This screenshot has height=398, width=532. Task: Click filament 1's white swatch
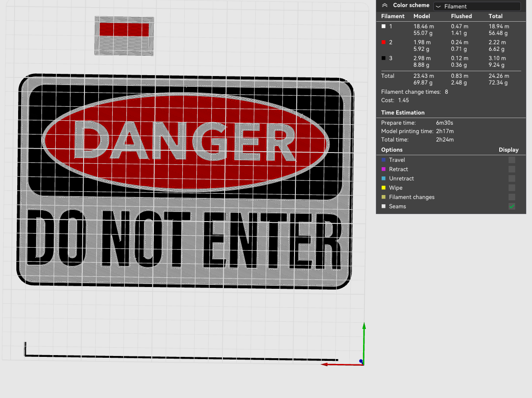coord(383,26)
